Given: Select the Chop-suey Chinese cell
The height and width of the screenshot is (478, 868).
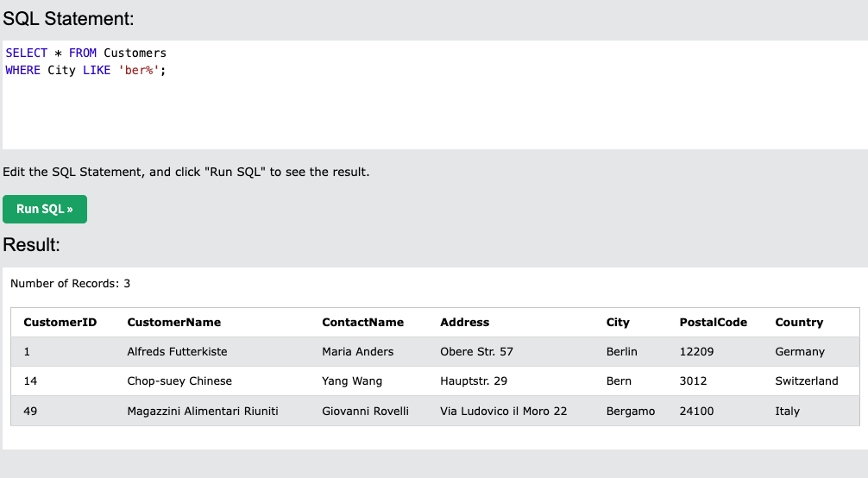Looking at the screenshot, I should (x=179, y=381).
